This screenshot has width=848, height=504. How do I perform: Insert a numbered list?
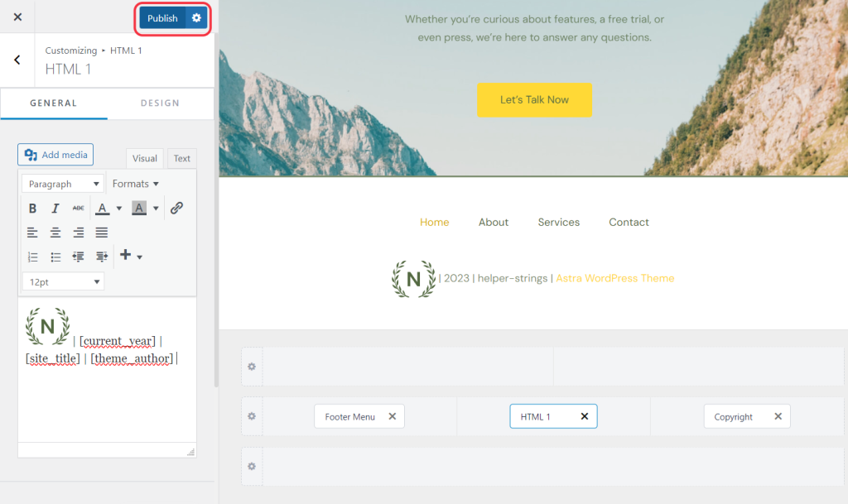point(32,257)
